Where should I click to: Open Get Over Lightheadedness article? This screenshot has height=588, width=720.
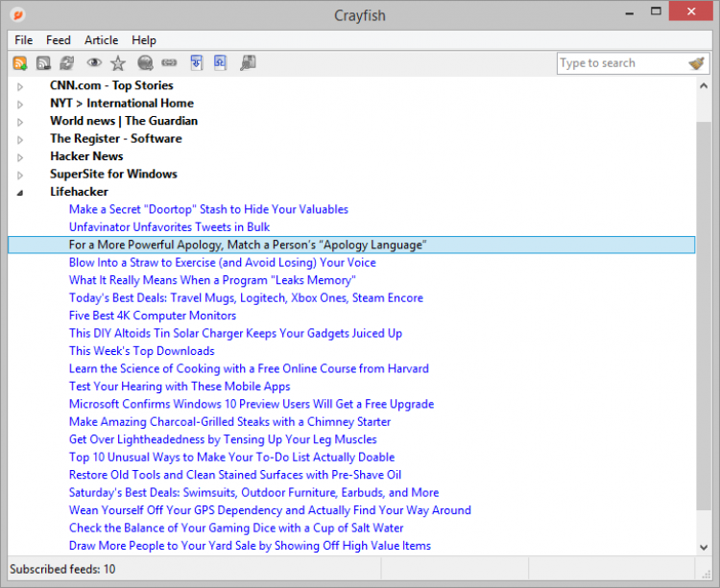point(223,439)
